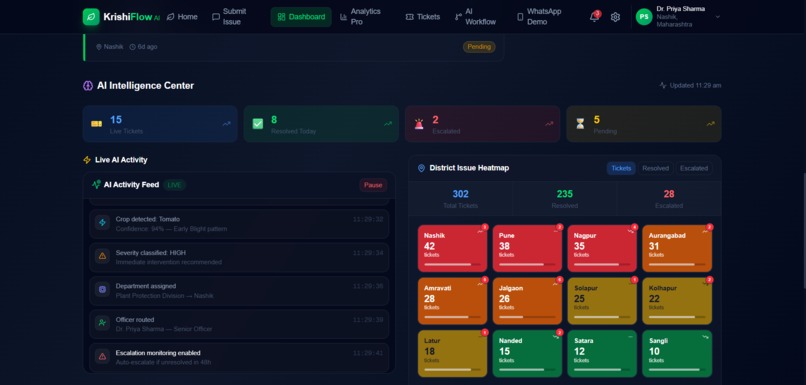The height and width of the screenshot is (385, 806).
Task: Switch heatmap to Tickets view
Action: point(621,168)
